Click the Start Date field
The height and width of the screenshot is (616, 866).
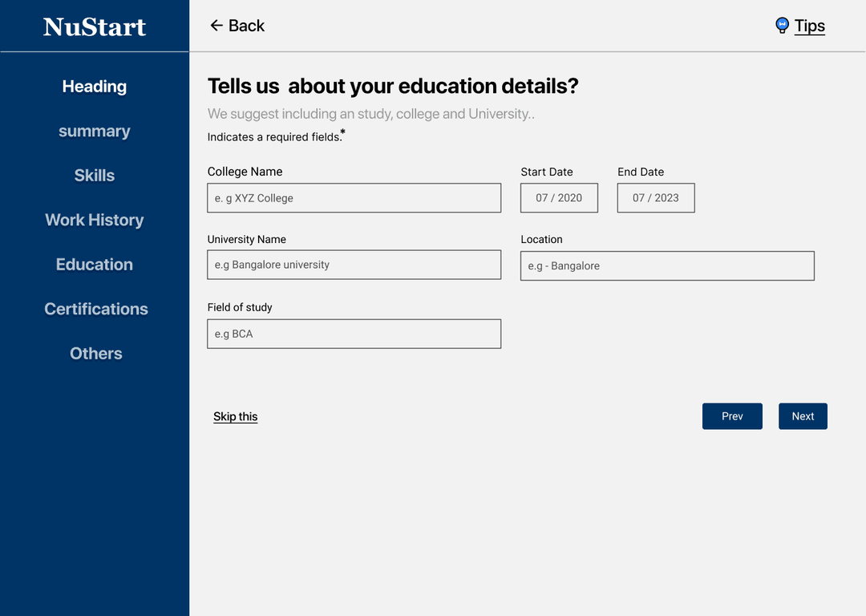(559, 198)
